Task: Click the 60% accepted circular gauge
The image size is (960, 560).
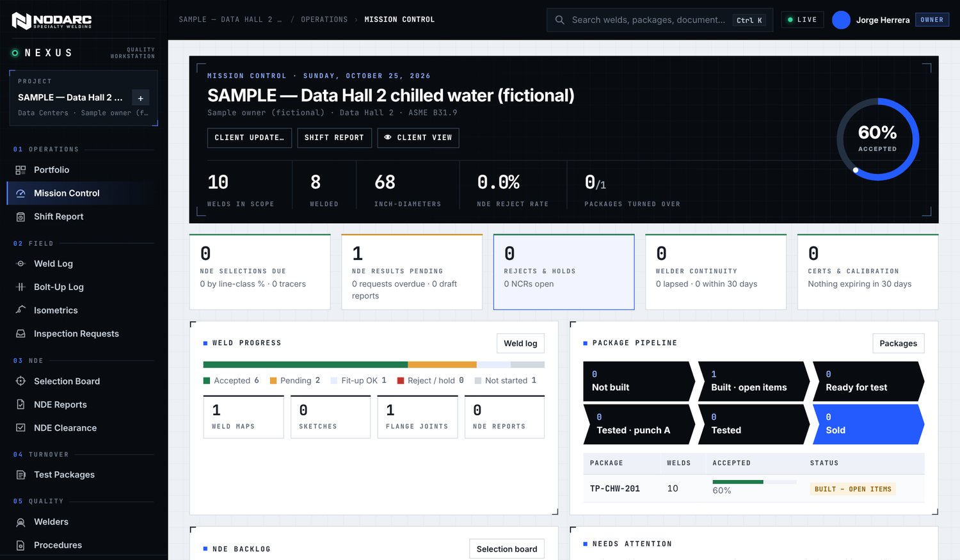Action: click(x=877, y=139)
